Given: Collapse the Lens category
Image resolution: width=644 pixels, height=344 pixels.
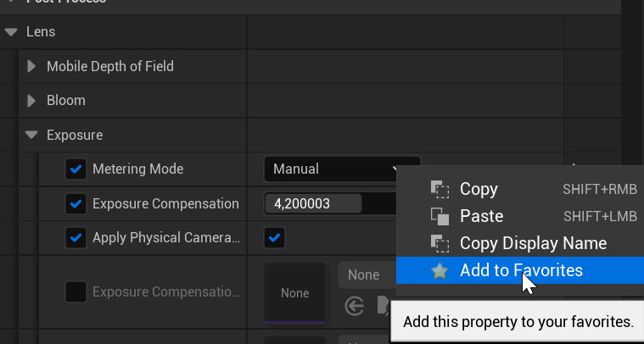Looking at the screenshot, I should point(11,32).
